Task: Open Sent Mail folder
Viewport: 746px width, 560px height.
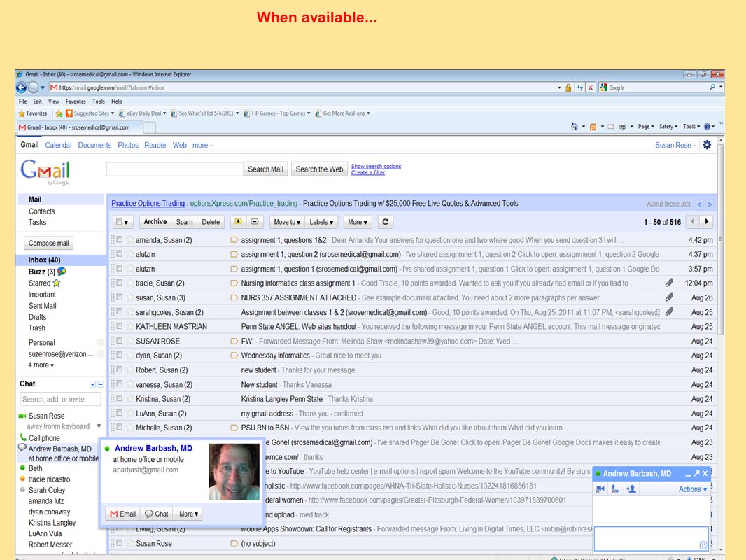Action: [43, 305]
